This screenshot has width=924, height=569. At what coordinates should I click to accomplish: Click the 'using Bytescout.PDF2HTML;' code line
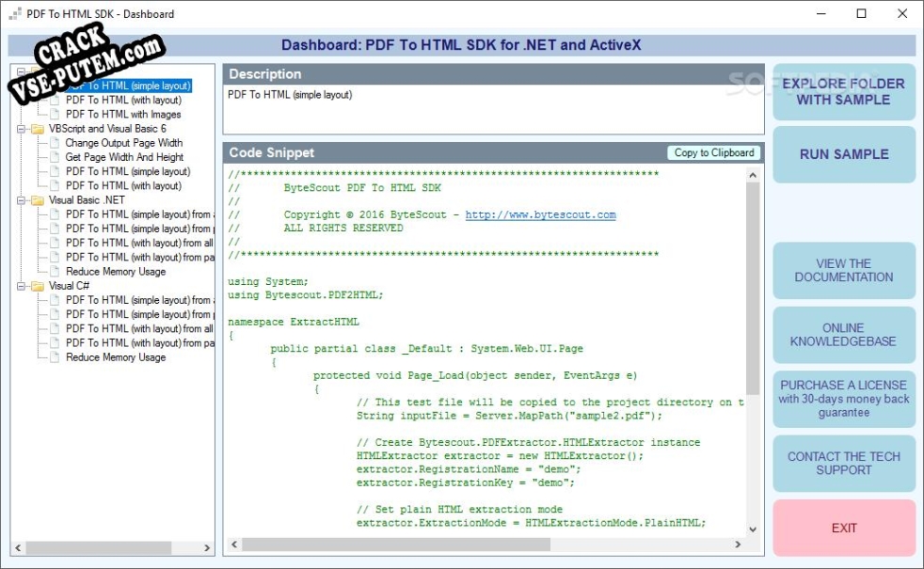(x=305, y=295)
